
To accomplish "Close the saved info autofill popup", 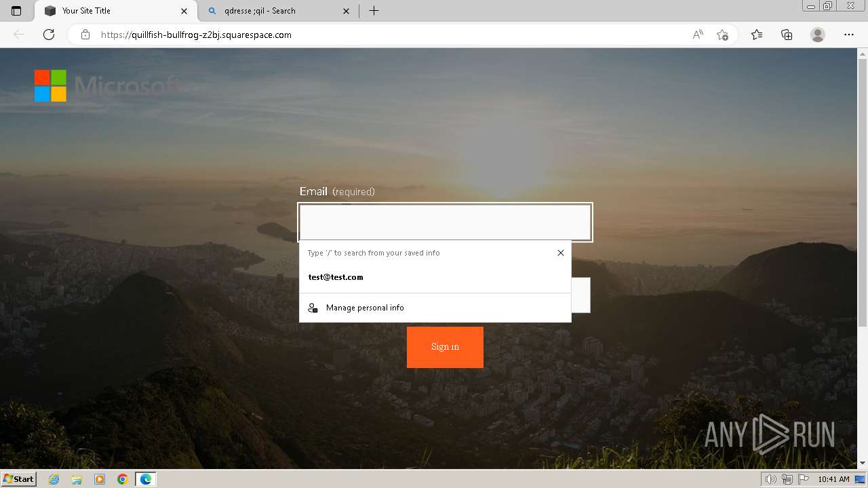I will tap(561, 253).
